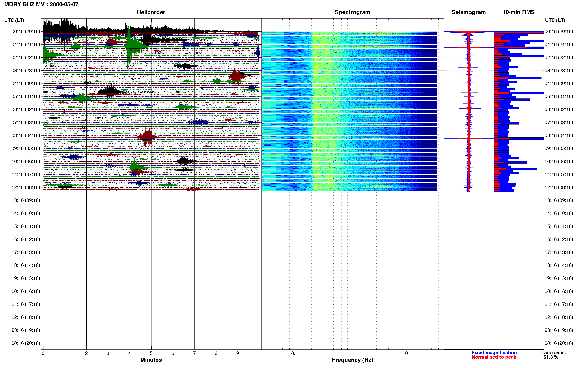
Task: Click the left 'UTC (LT)' axis header
Action: pyautogui.click(x=14, y=20)
